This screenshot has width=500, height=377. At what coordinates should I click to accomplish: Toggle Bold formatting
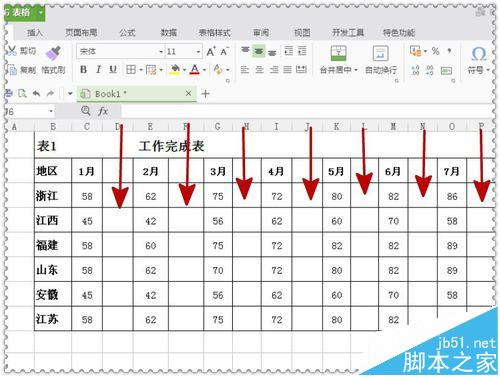[83, 70]
